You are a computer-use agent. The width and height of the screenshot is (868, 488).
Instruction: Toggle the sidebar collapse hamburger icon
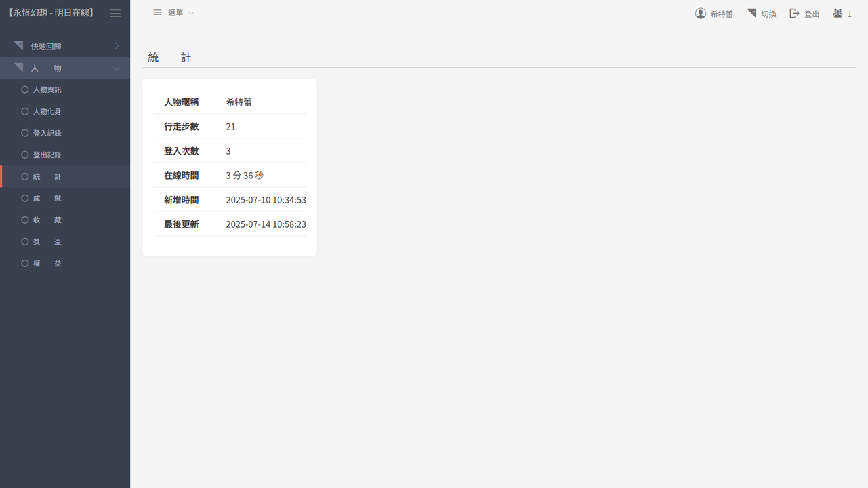[115, 13]
